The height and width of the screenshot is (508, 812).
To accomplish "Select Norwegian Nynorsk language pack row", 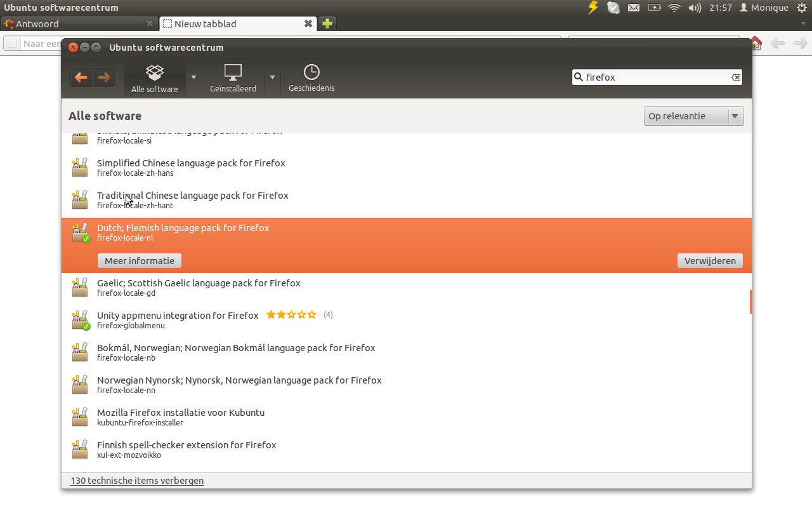I will (406, 385).
